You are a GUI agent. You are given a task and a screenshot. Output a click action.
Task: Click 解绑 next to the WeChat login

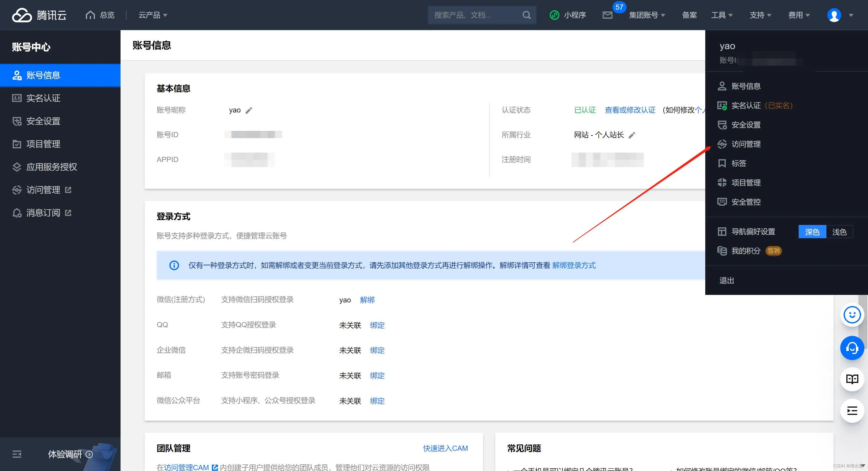(x=367, y=300)
